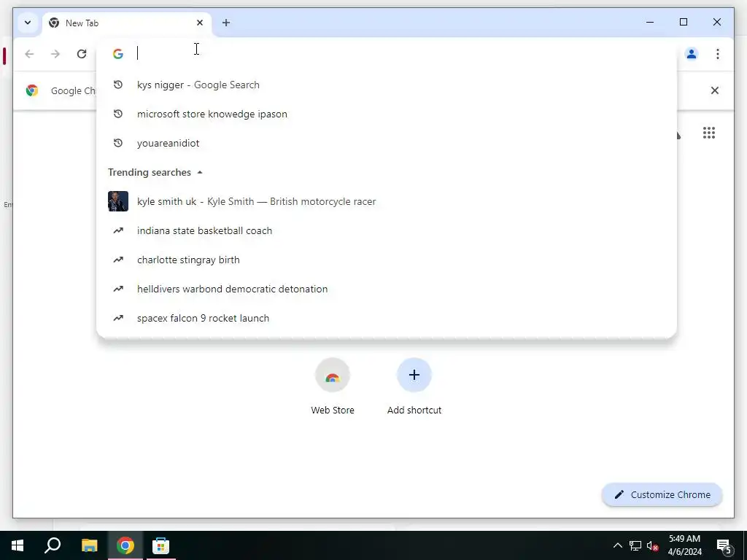Open the notification center icon

coord(724,546)
